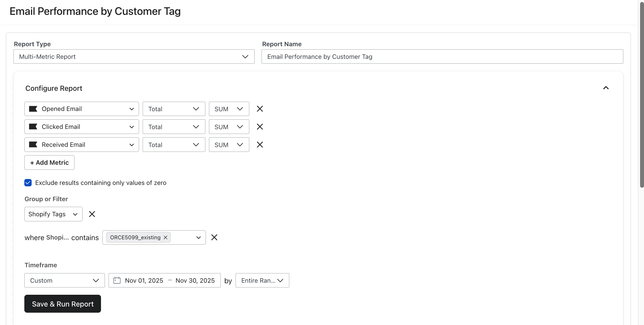Click the Add Metric button
This screenshot has width=644, height=325.
tap(49, 162)
